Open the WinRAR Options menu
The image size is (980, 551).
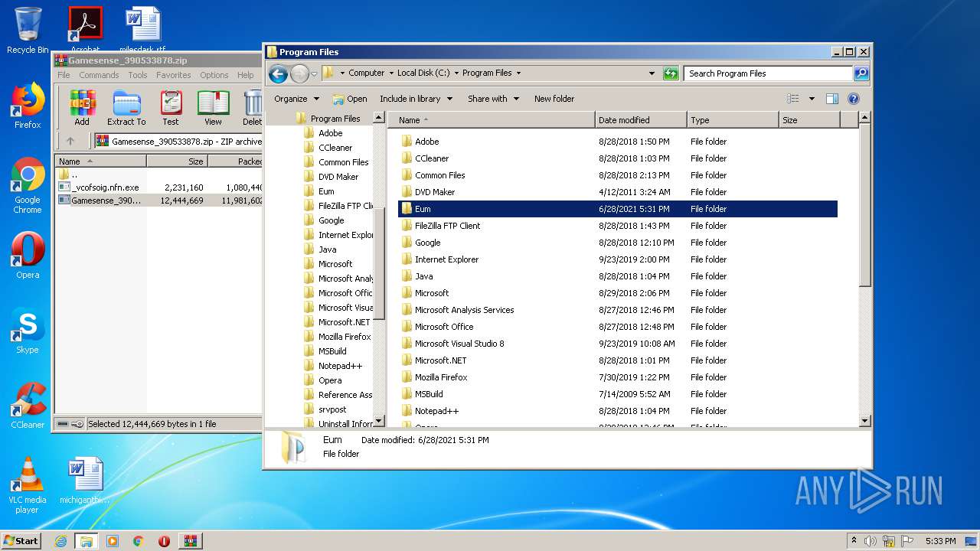coord(214,75)
